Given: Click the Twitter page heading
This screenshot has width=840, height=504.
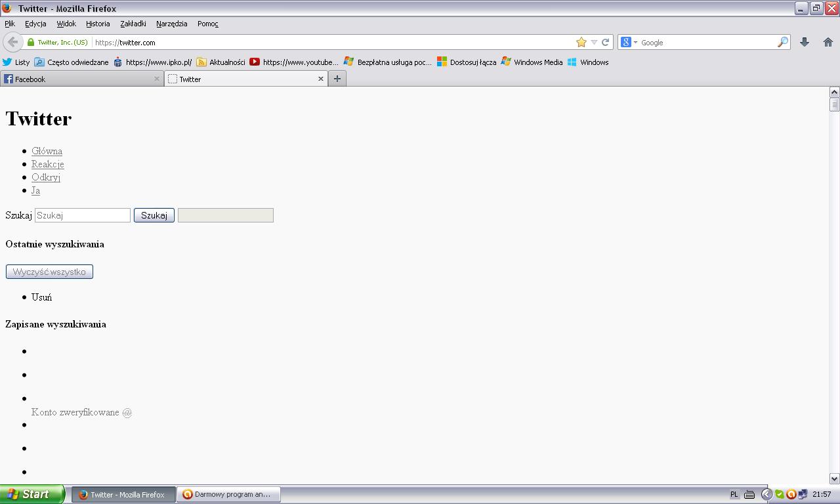Looking at the screenshot, I should (39, 119).
